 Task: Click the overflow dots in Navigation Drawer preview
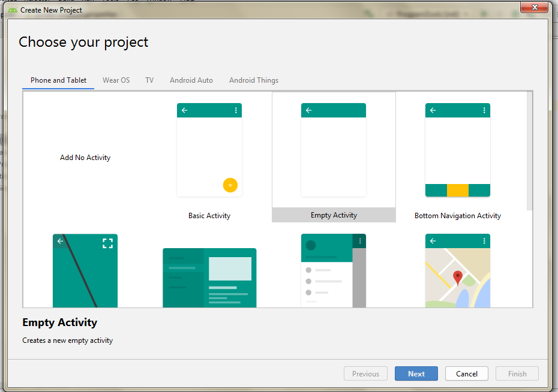360,241
